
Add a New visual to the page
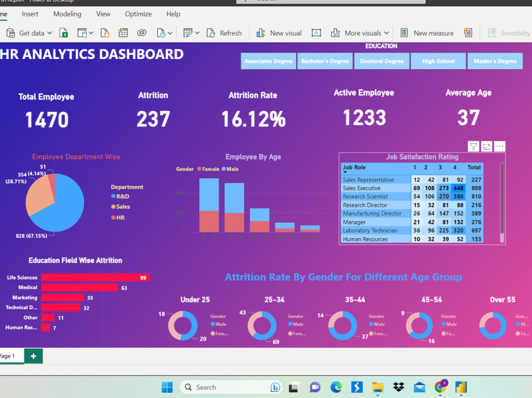tap(279, 32)
